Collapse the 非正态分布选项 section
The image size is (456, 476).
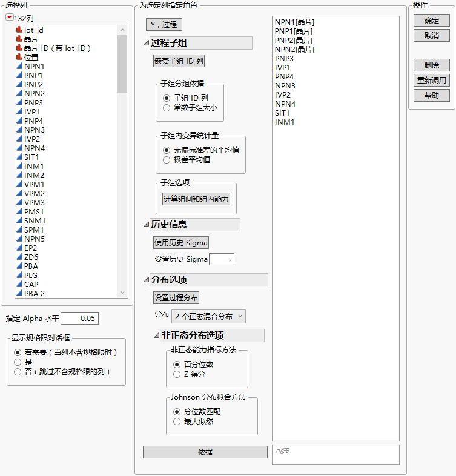point(157,336)
